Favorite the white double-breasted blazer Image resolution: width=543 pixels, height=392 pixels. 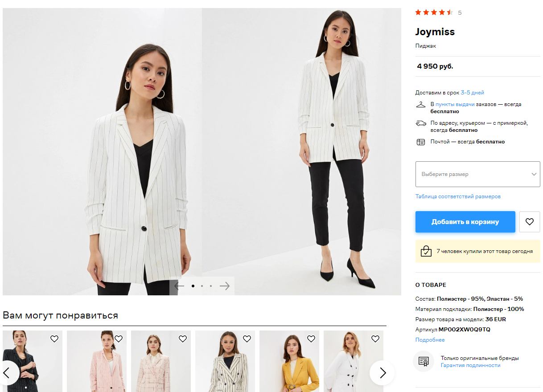click(375, 339)
